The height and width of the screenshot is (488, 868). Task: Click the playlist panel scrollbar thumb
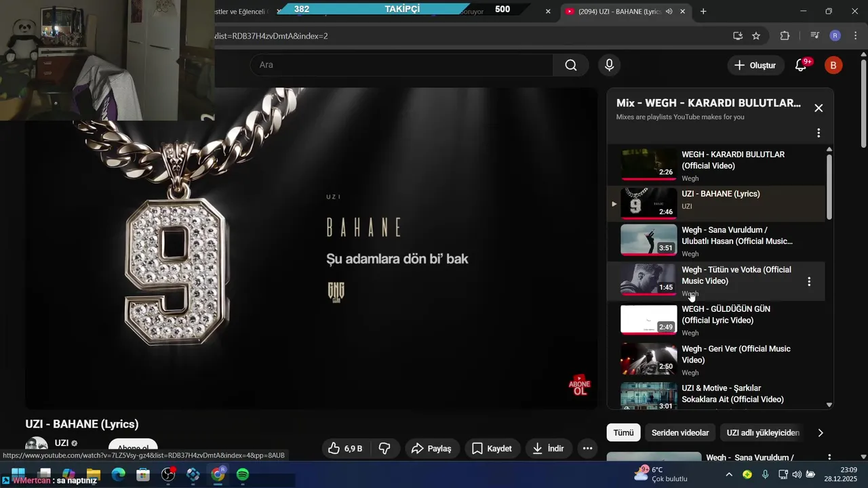pyautogui.click(x=829, y=186)
